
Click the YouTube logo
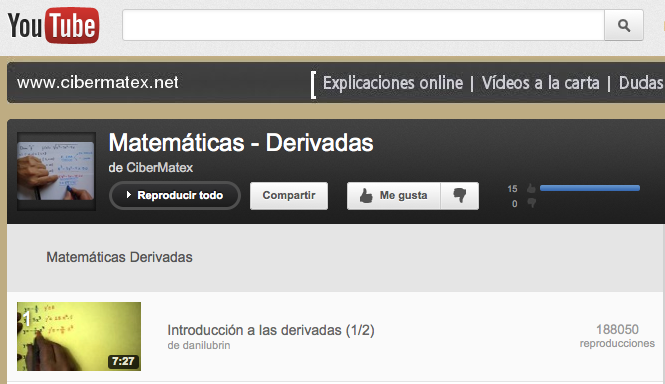pyautogui.click(x=53, y=25)
